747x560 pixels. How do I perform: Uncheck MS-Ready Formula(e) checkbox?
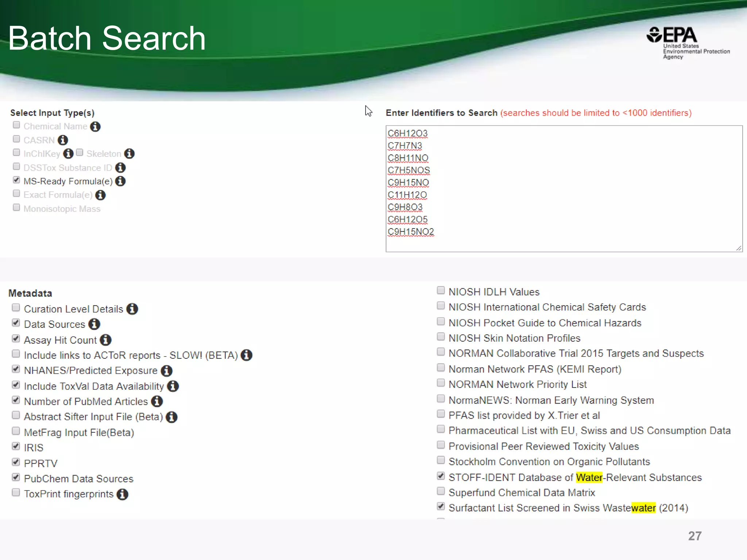pyautogui.click(x=16, y=180)
